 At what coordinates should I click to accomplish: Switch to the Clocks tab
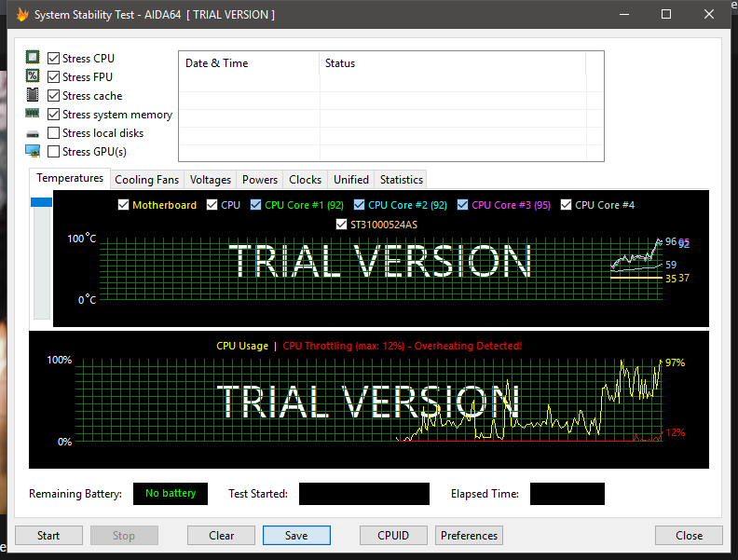coord(305,180)
